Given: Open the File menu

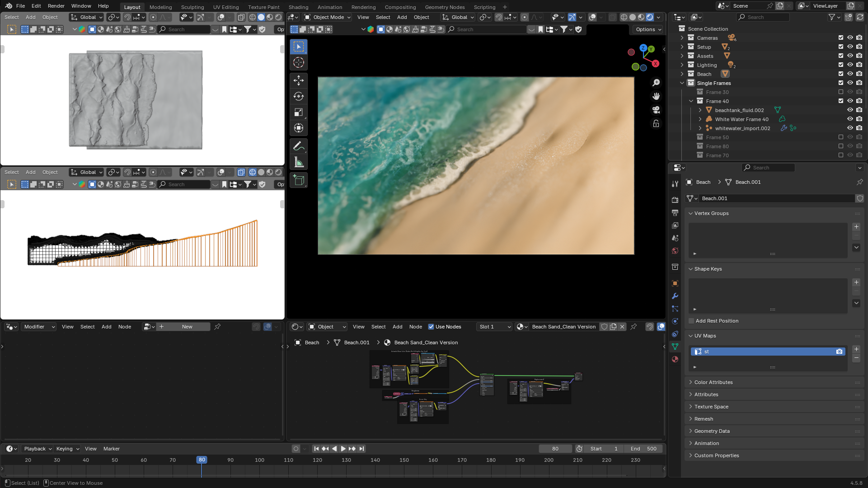Looking at the screenshot, I should (x=20, y=6).
